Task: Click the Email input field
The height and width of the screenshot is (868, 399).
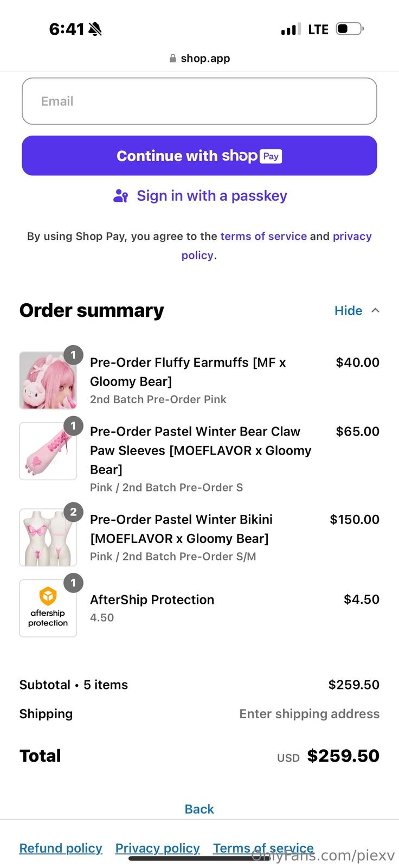Action: pos(200,101)
